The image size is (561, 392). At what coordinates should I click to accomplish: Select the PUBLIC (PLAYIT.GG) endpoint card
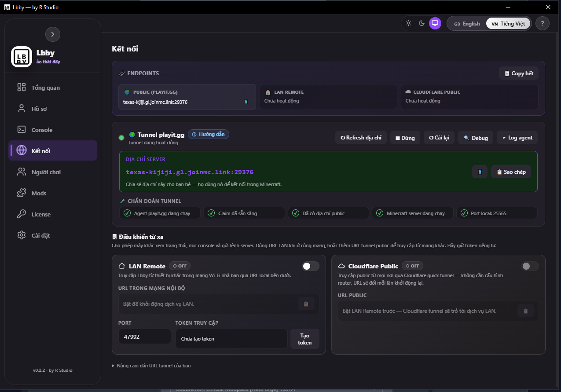pyautogui.click(x=187, y=97)
